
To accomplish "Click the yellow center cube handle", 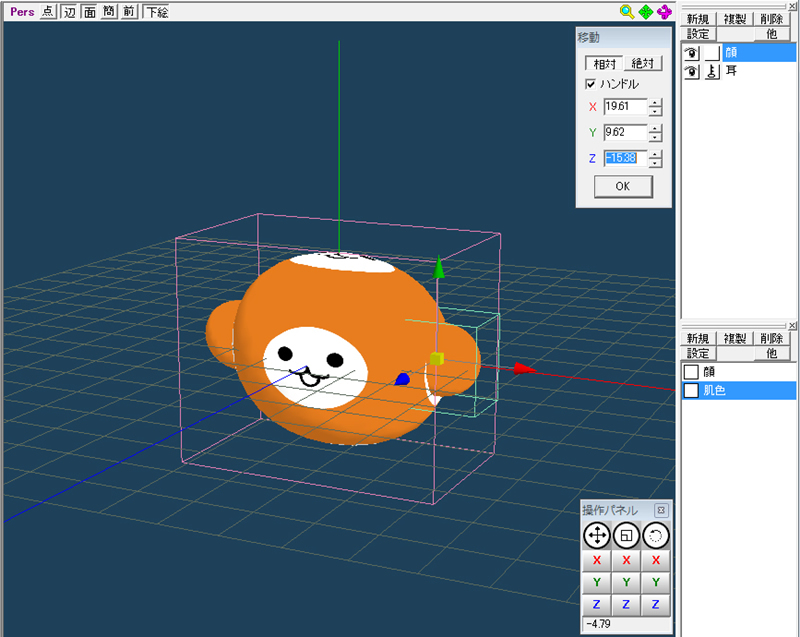I will (x=437, y=359).
